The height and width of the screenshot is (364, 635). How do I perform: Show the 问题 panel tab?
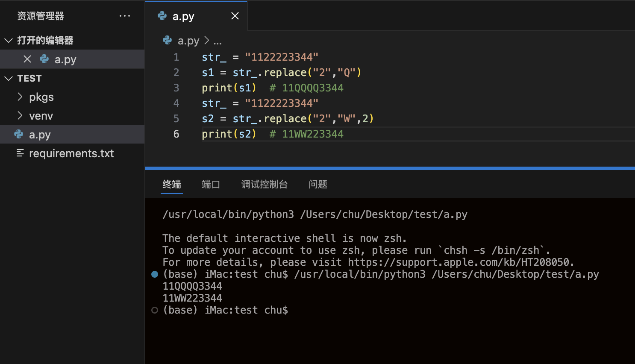coord(318,185)
